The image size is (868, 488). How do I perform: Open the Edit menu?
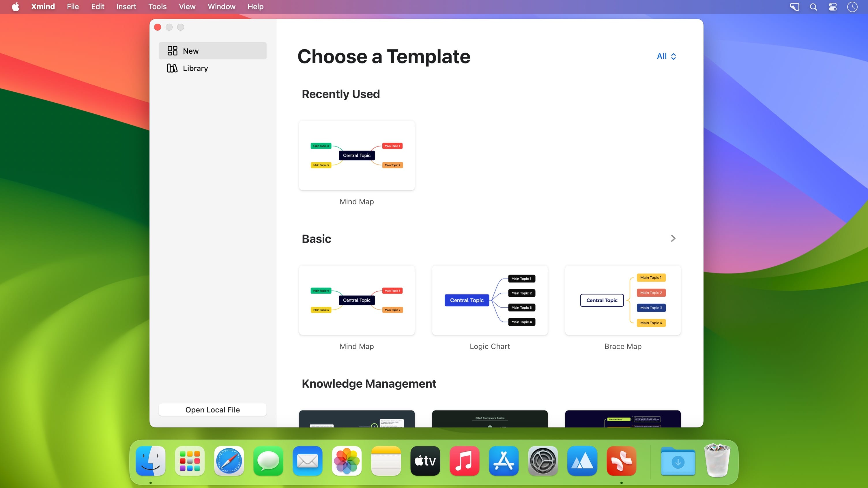pos(98,7)
